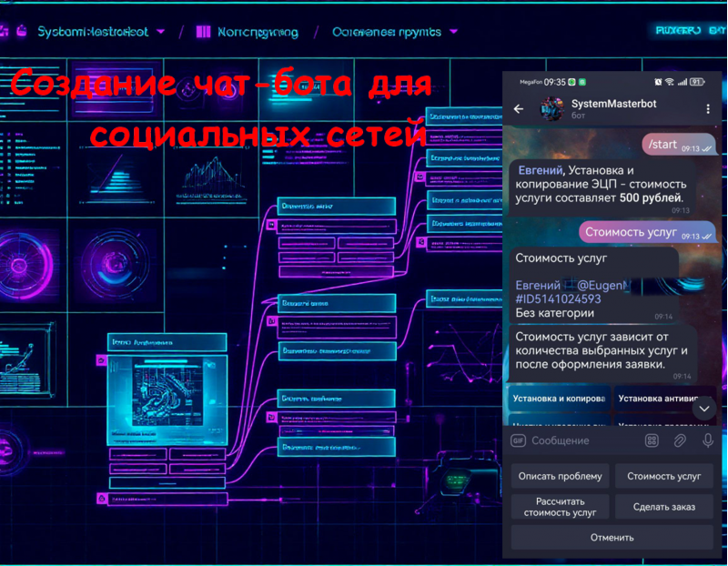Image resolution: width=728 pixels, height=566 pixels.
Task: Click the GIF icon in message field
Action: click(x=519, y=440)
